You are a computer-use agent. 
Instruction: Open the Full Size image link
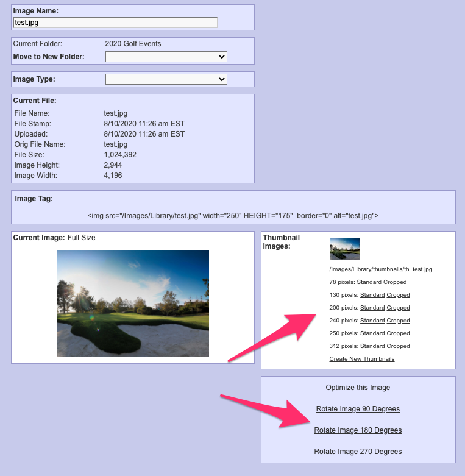[81, 238]
